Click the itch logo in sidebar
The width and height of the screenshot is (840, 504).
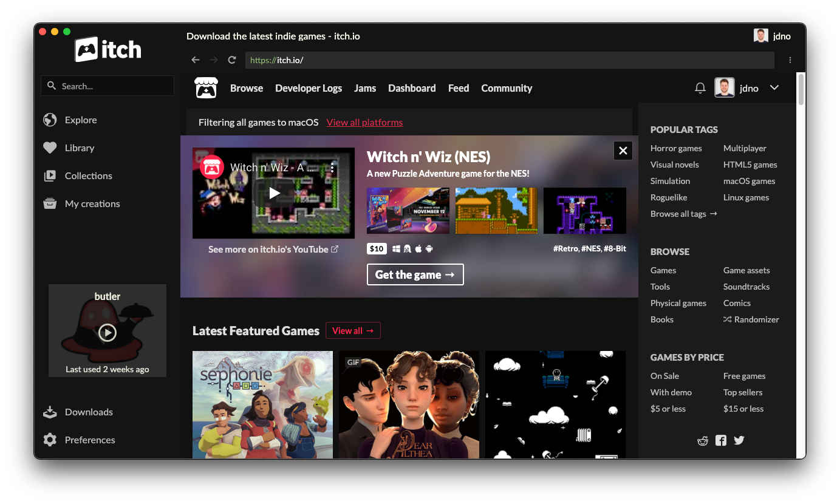click(108, 49)
